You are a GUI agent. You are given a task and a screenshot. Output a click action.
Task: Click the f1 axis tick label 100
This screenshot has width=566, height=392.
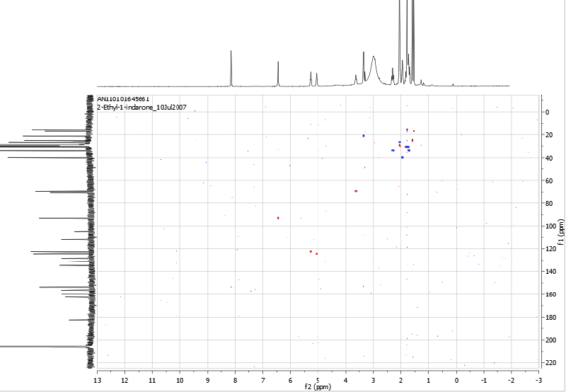pos(550,226)
